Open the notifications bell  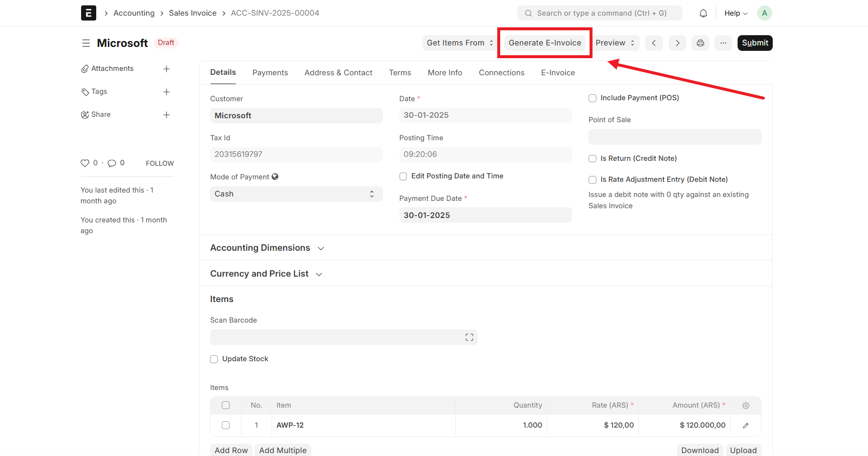pos(703,13)
